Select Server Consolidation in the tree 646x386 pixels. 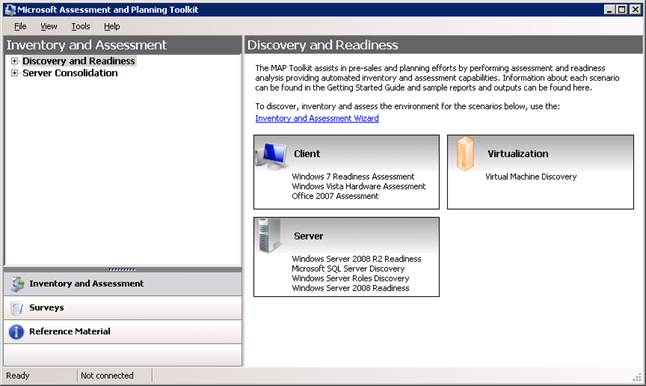tap(70, 73)
